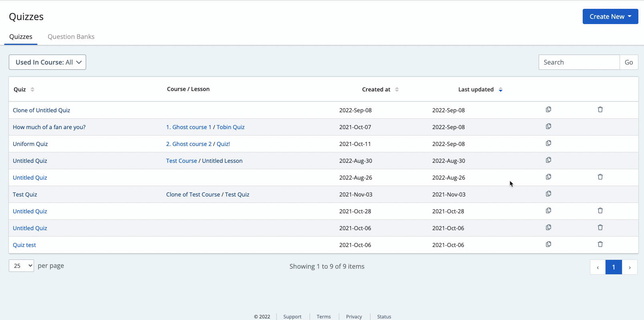Trash the Quiz test row
The width and height of the screenshot is (644, 320).
pyautogui.click(x=600, y=244)
